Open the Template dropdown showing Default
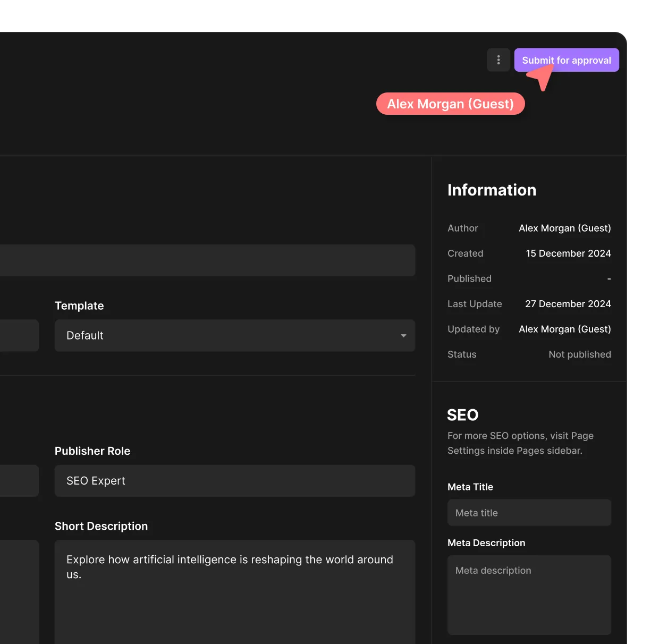659x644 pixels. [x=235, y=335]
